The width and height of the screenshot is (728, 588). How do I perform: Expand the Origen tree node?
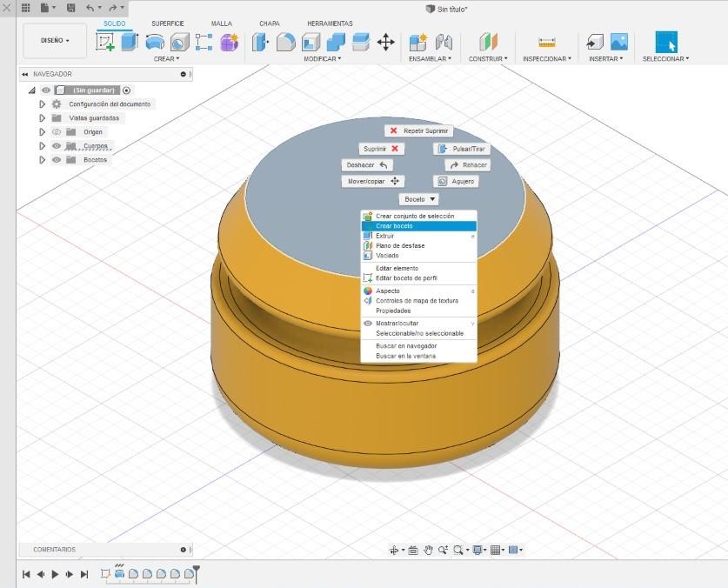click(43, 132)
